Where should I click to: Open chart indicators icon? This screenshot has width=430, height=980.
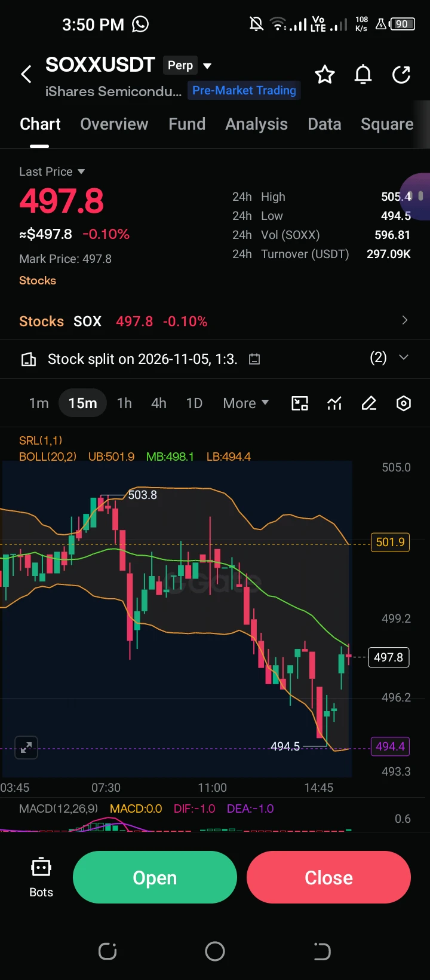[x=334, y=403]
